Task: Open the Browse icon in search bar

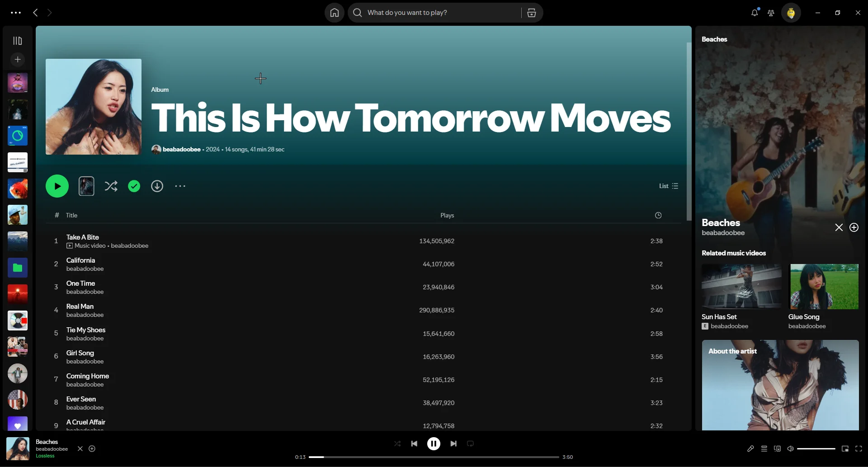Action: click(x=532, y=13)
